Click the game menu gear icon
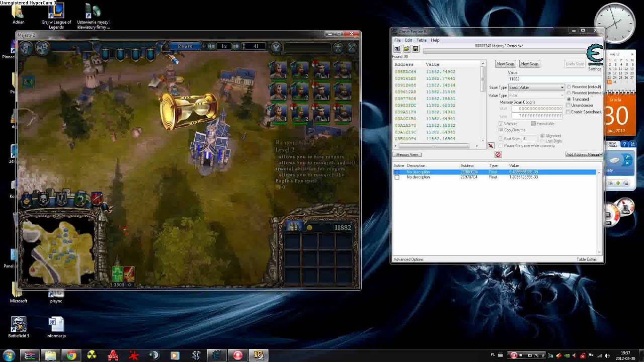The image size is (644, 362). pos(42,48)
